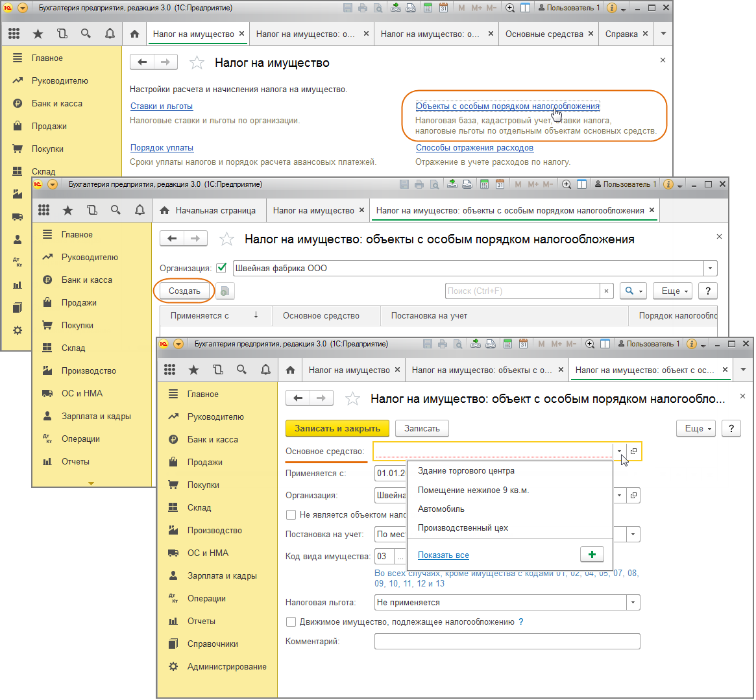Click zoom icon in front window title bar

[x=590, y=344]
